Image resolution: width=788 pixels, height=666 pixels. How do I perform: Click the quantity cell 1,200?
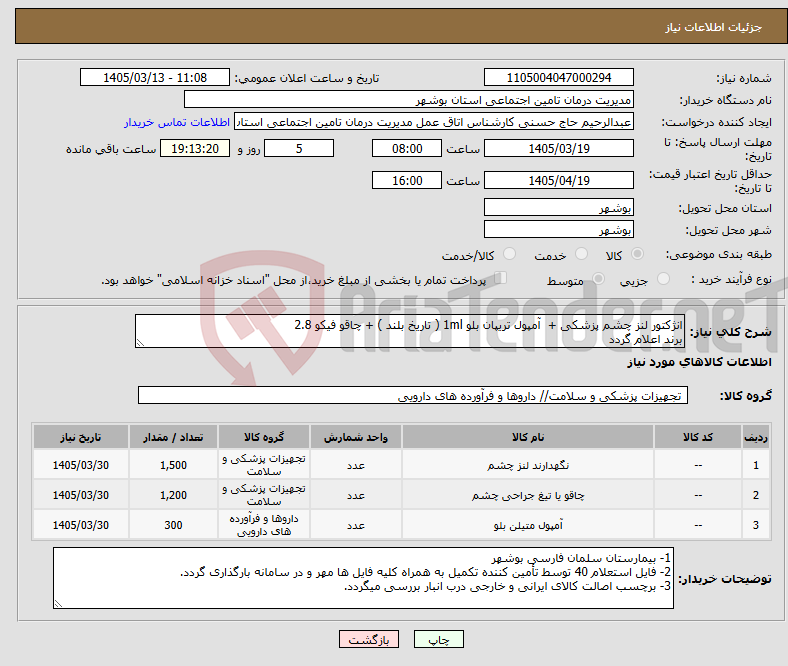pos(173,495)
